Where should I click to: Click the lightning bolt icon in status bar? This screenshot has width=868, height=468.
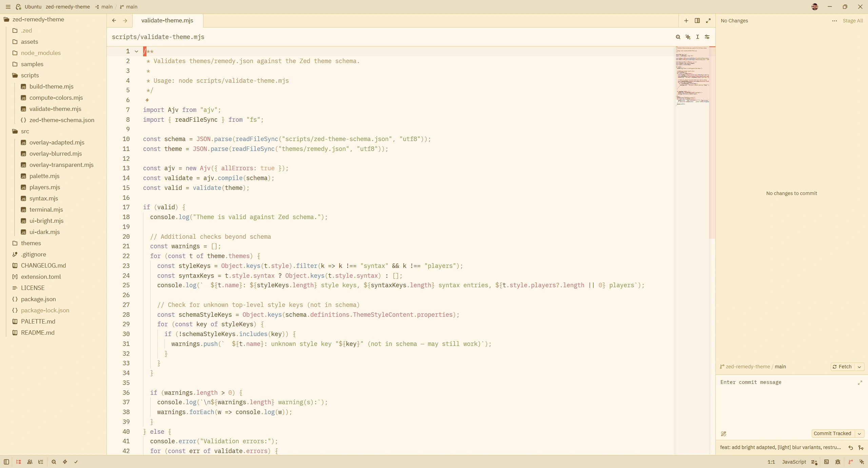[65, 462]
